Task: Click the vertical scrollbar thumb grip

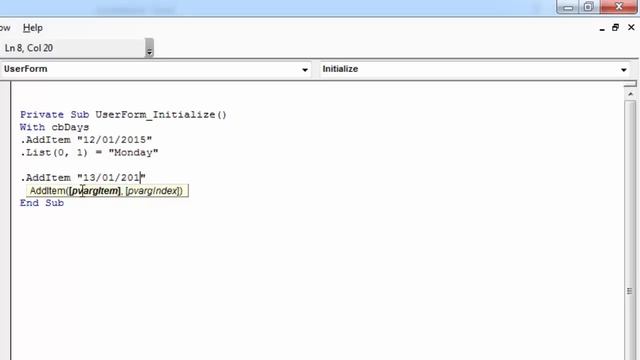Action: (x=629, y=291)
